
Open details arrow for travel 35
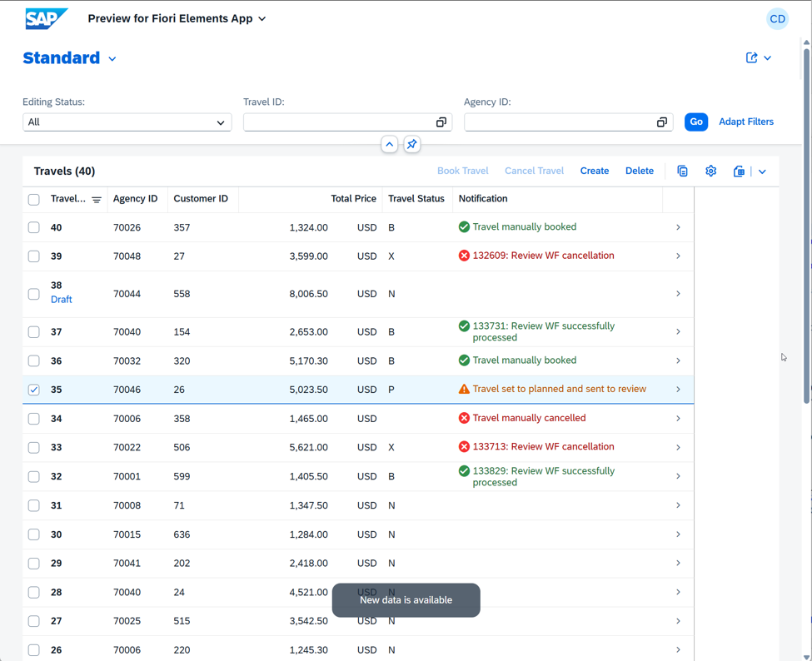click(678, 390)
